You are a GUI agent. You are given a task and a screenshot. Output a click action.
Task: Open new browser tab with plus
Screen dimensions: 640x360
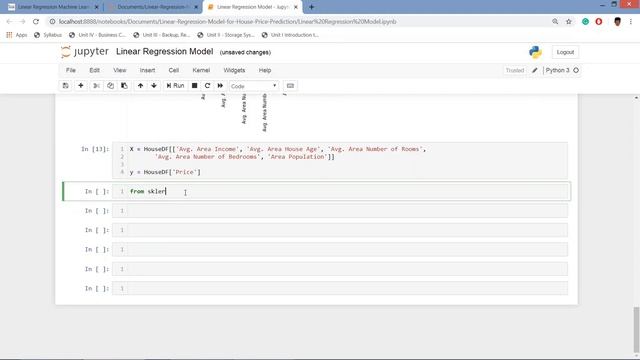311,7
